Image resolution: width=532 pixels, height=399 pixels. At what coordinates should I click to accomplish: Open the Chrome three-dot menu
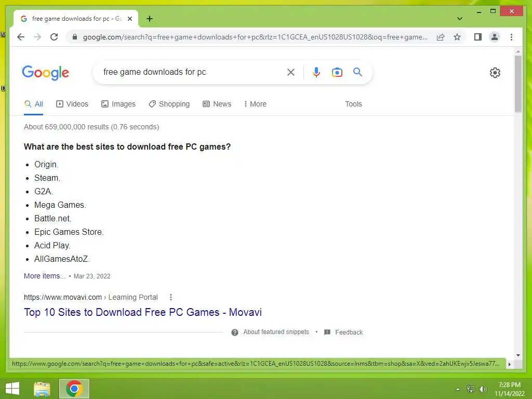click(x=511, y=37)
